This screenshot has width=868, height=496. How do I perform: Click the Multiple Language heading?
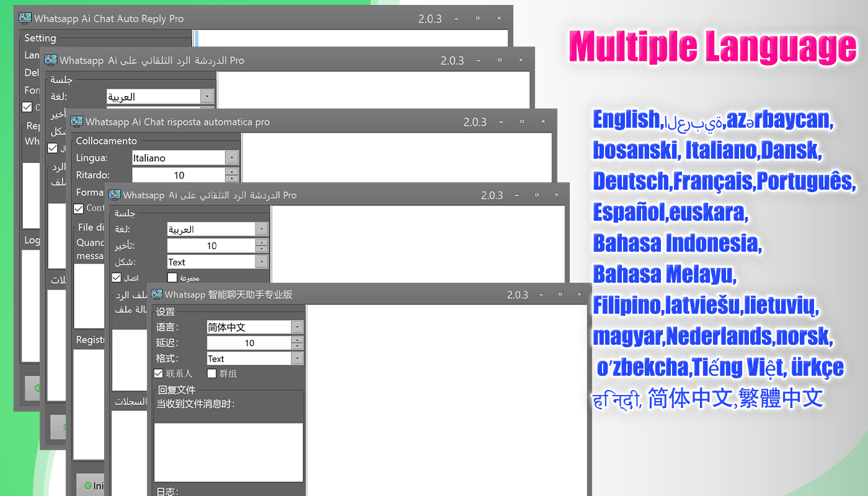click(713, 47)
